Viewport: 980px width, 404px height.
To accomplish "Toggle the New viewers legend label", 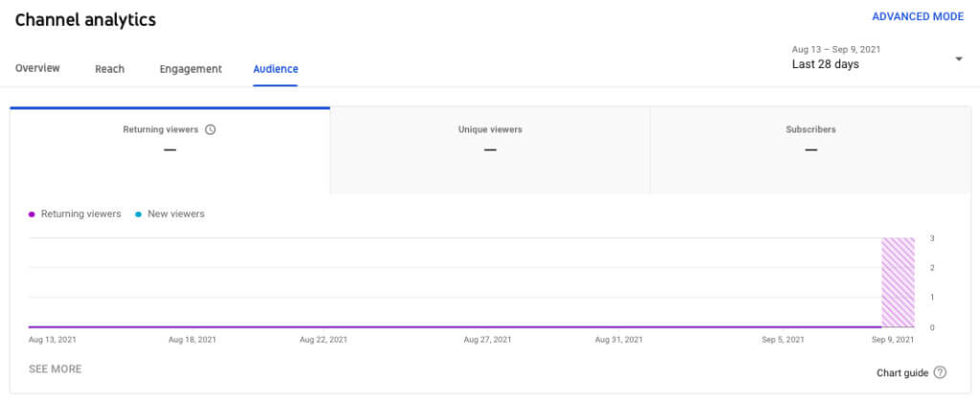I will point(176,214).
